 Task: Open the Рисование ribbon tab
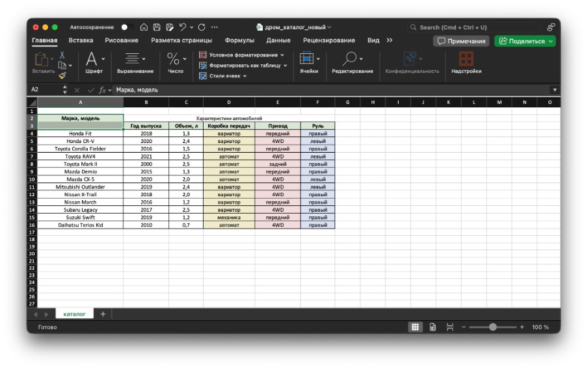pos(122,40)
